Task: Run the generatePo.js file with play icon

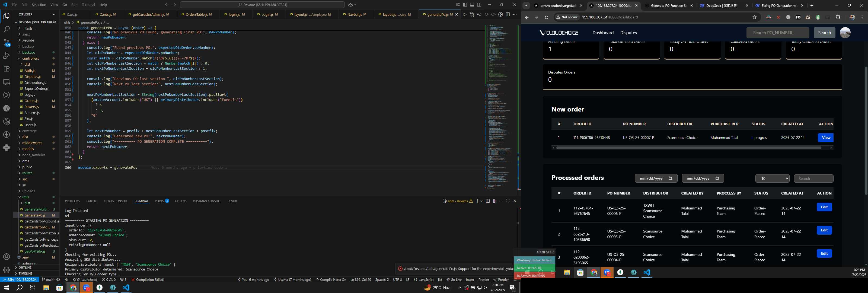Action: (x=465, y=14)
